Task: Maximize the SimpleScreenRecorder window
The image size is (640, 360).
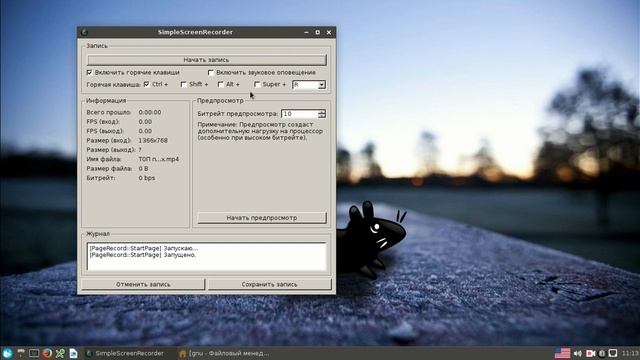Action: [x=318, y=32]
